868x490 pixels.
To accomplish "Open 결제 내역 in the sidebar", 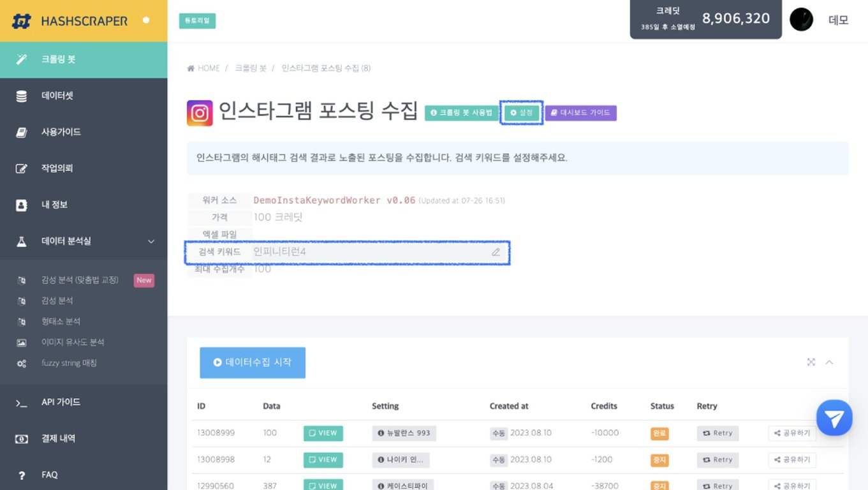I will pos(84,438).
